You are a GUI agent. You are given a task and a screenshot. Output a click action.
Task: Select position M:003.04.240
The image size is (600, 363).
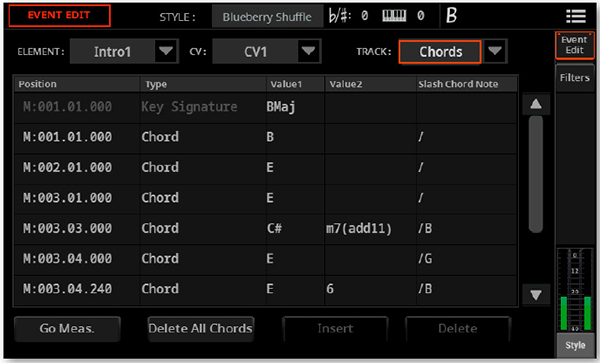[x=67, y=289]
